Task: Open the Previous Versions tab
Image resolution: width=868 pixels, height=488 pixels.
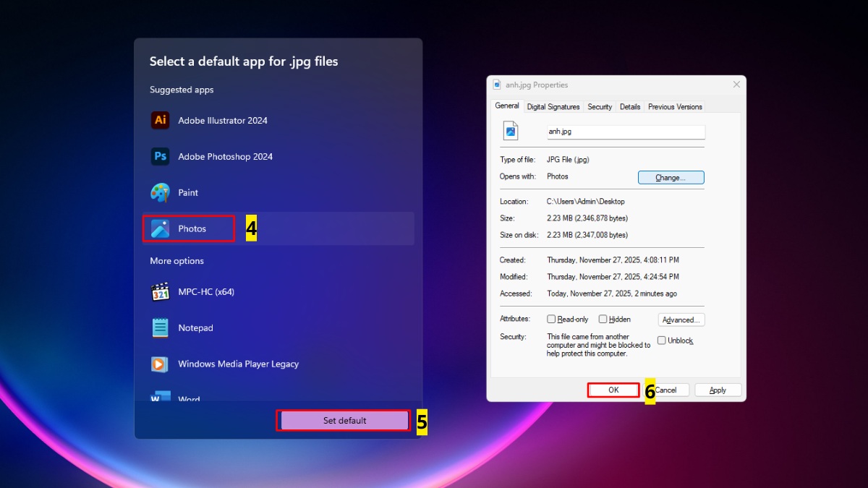Action: tap(675, 107)
